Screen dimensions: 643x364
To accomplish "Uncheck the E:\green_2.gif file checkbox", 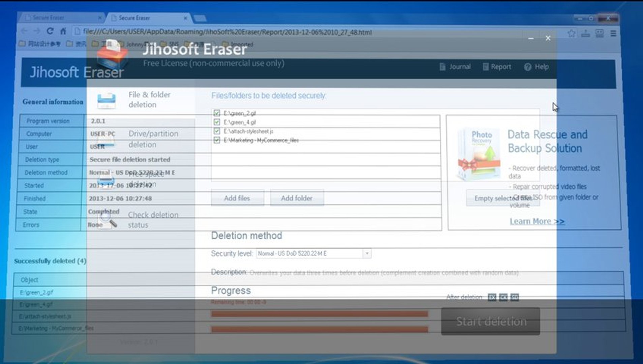I will (x=217, y=113).
